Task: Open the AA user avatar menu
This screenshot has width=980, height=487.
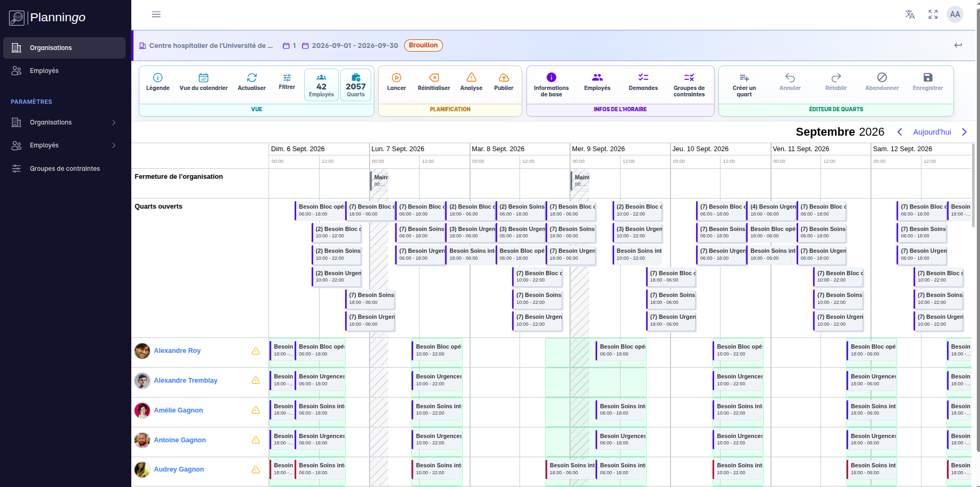Action: coord(955,14)
